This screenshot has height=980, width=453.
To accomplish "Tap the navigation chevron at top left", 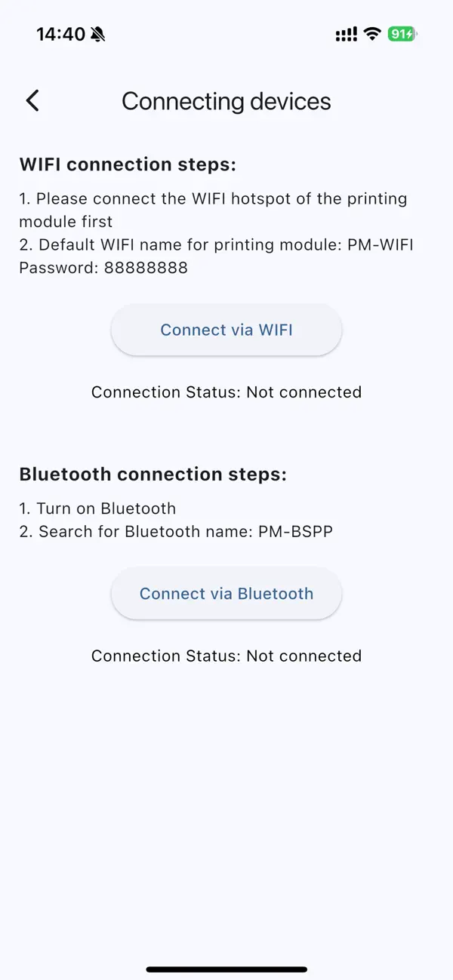I will [32, 100].
